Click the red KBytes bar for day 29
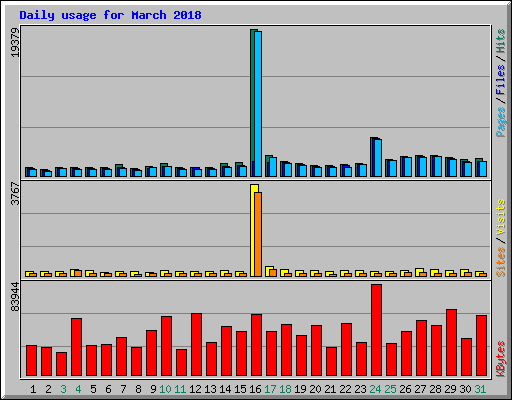Screen dimensions: 512x400 click(x=451, y=342)
